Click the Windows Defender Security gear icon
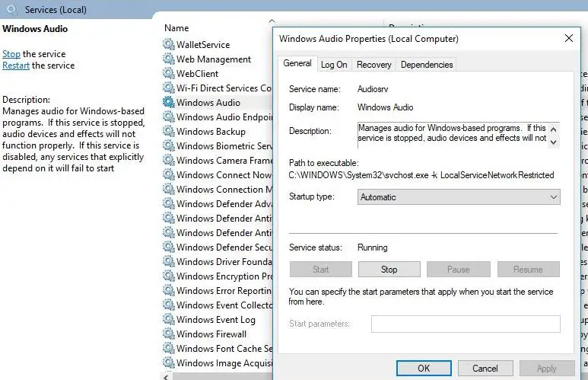Screen dimensions: 588x380 click(169, 247)
